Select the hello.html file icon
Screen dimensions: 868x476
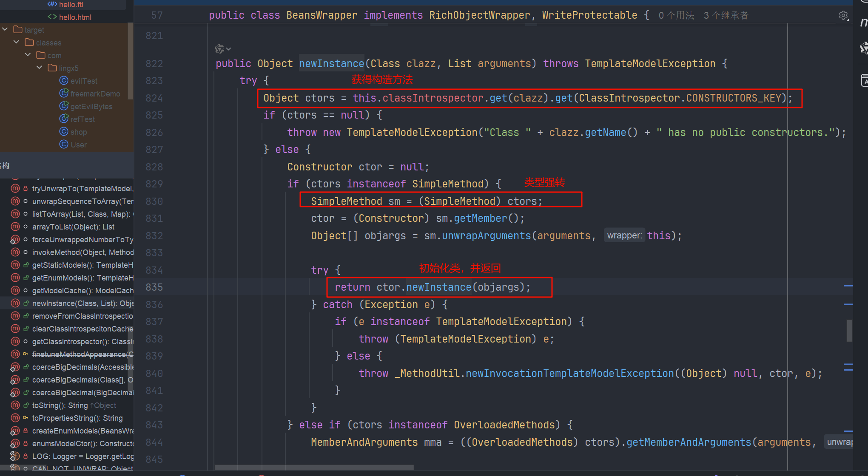(52, 17)
